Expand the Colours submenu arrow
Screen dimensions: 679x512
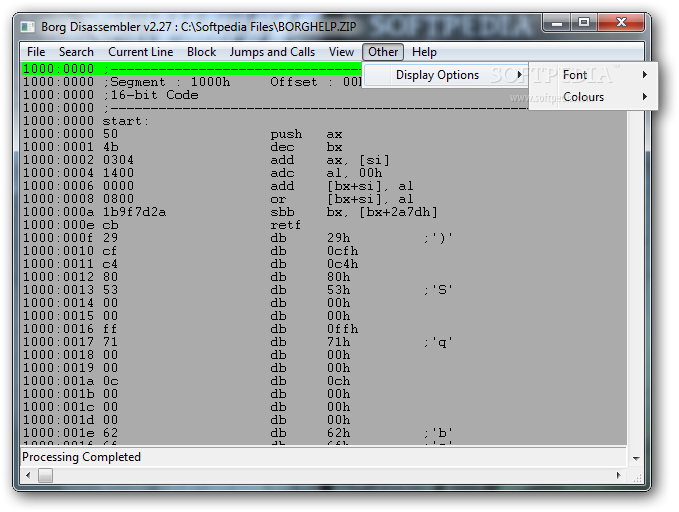point(645,97)
